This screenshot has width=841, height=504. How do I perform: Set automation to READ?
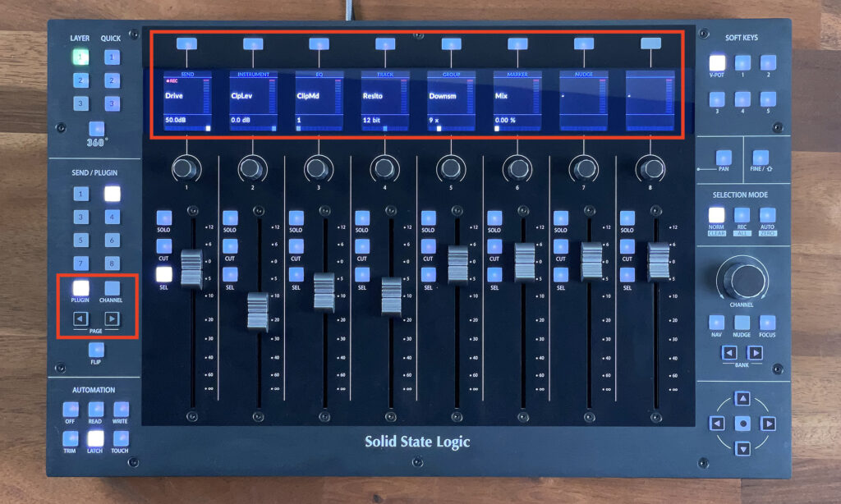(95, 409)
